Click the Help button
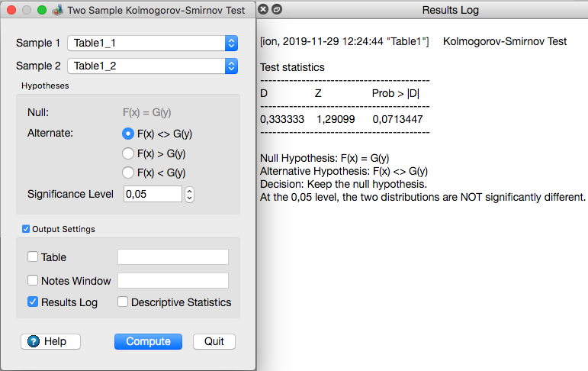 [x=47, y=341]
